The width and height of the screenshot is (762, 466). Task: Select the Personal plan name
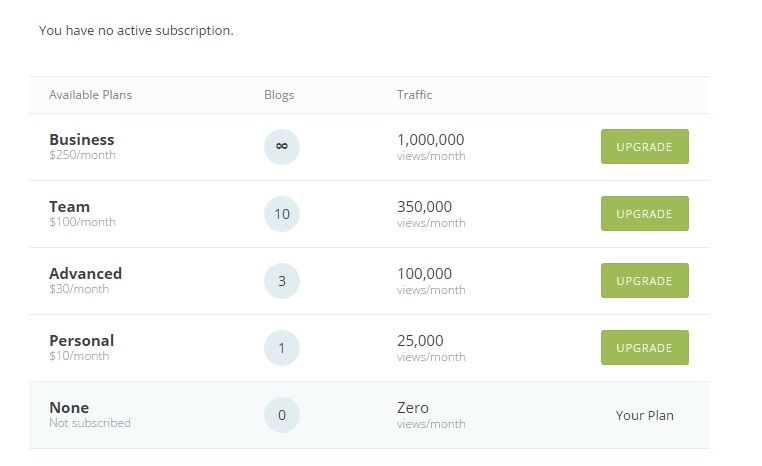click(82, 341)
